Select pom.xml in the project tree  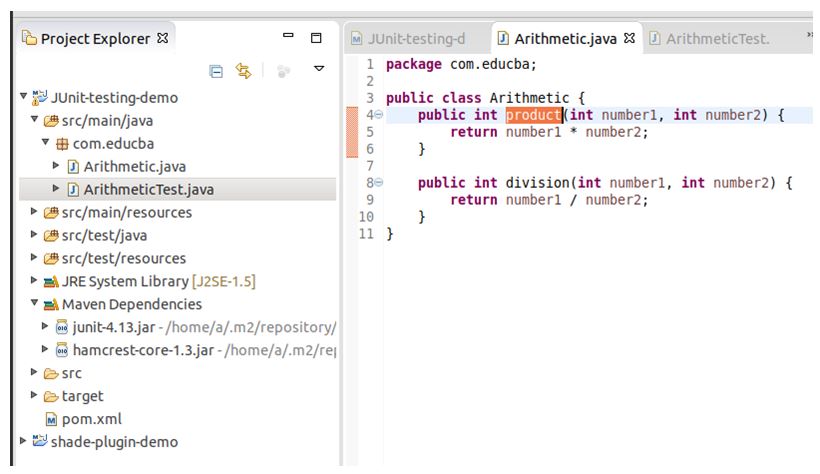[x=92, y=420]
